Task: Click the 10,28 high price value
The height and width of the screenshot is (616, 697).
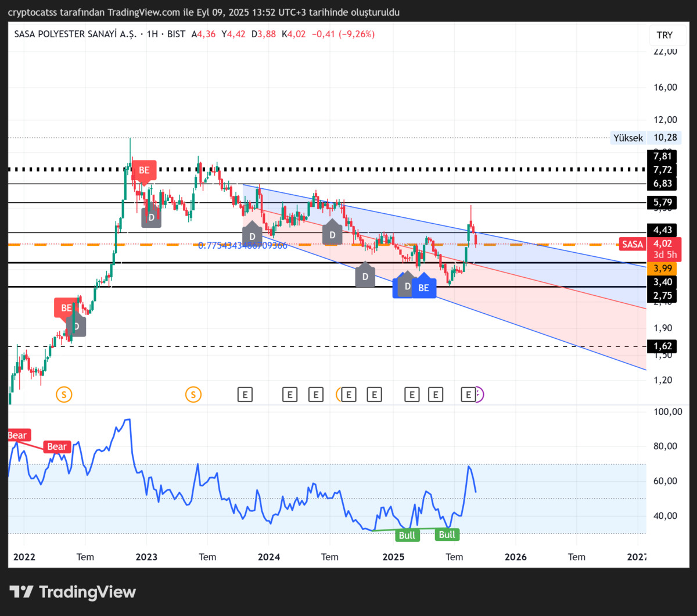Action: 664,138
